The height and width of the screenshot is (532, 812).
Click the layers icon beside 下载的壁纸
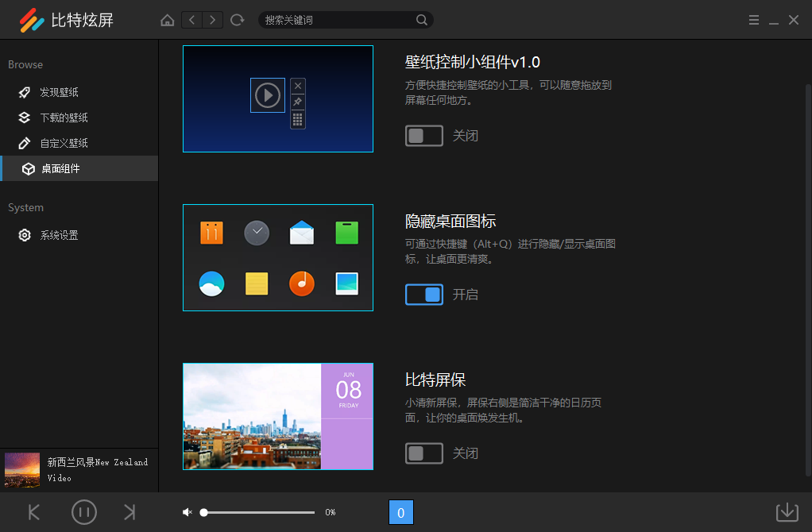tap(25, 118)
